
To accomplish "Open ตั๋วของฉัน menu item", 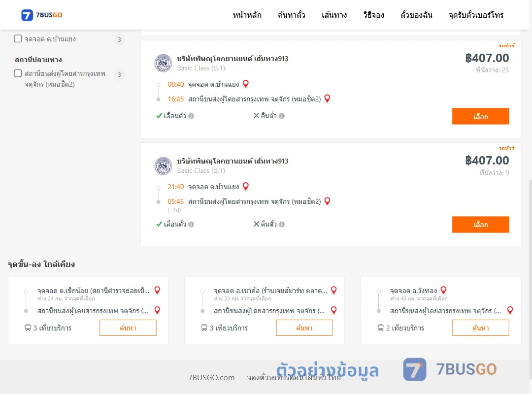I will (416, 15).
